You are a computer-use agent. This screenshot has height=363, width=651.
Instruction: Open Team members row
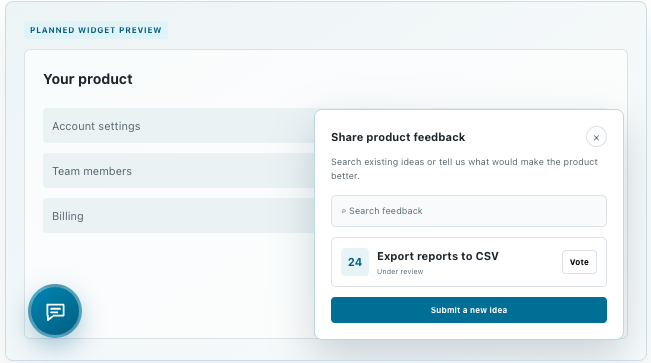tap(179, 171)
